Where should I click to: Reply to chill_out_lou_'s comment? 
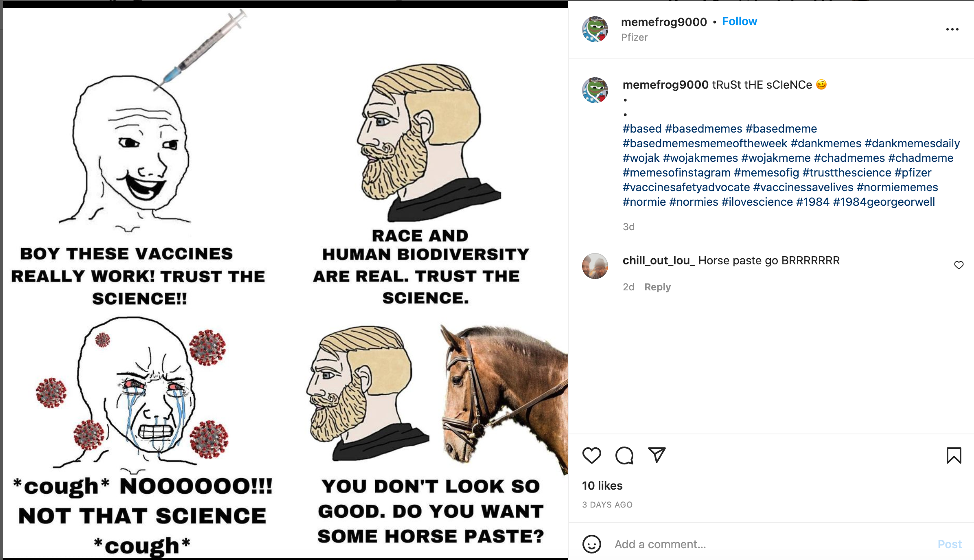(657, 287)
